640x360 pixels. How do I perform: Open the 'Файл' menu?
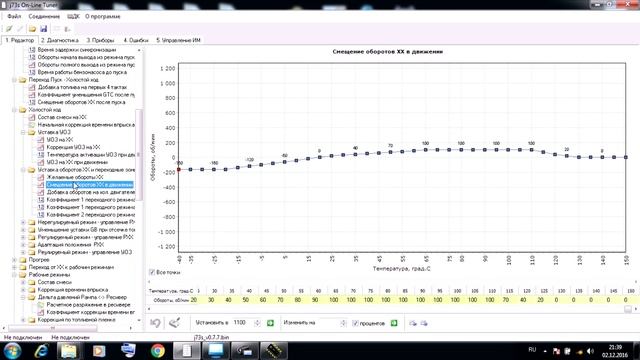point(14,16)
